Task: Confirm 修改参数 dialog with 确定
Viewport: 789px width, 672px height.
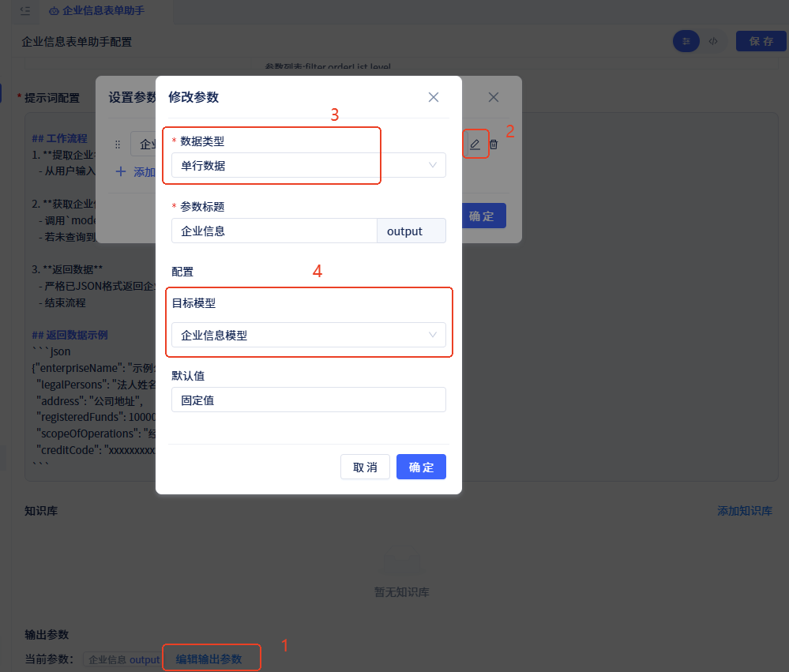Action: pos(421,467)
